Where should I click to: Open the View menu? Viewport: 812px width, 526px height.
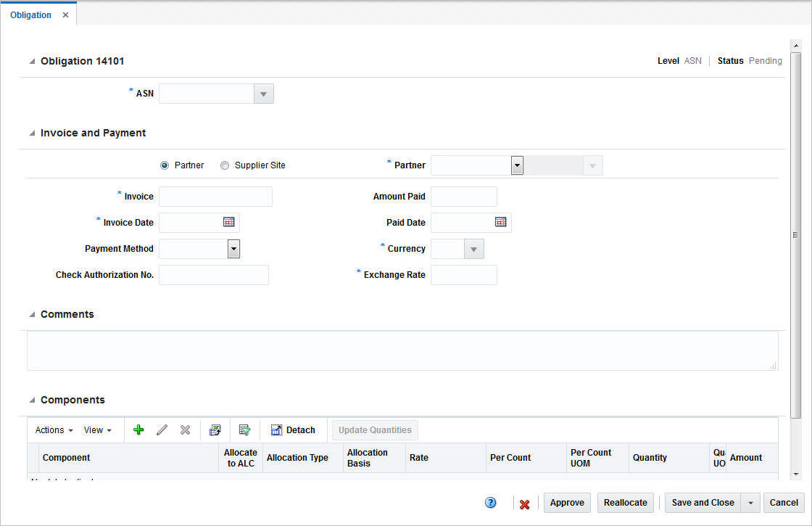(x=97, y=430)
